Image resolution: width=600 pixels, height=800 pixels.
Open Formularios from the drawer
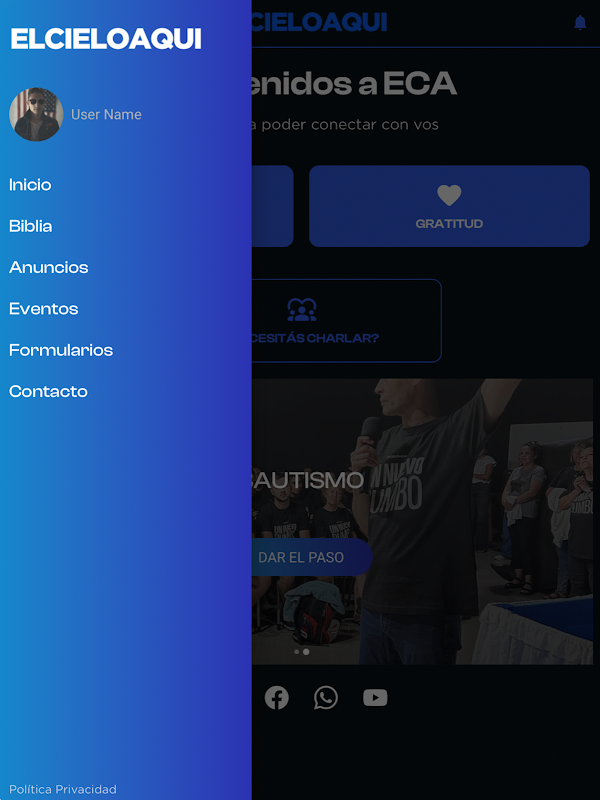click(61, 350)
